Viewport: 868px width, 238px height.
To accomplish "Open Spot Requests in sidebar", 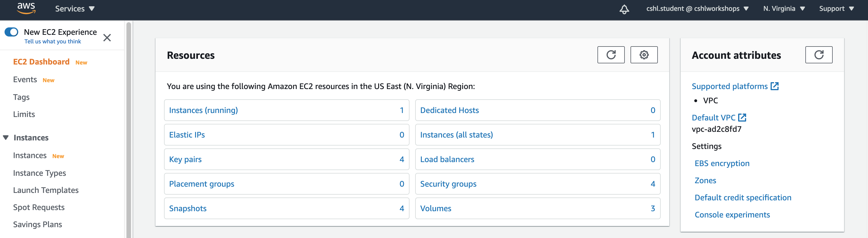I will tap(39, 207).
